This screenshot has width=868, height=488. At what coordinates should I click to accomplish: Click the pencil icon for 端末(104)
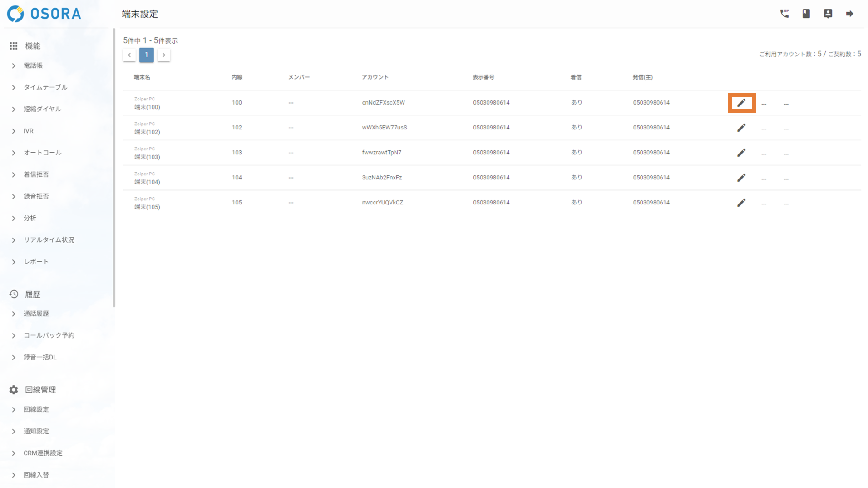click(x=741, y=178)
